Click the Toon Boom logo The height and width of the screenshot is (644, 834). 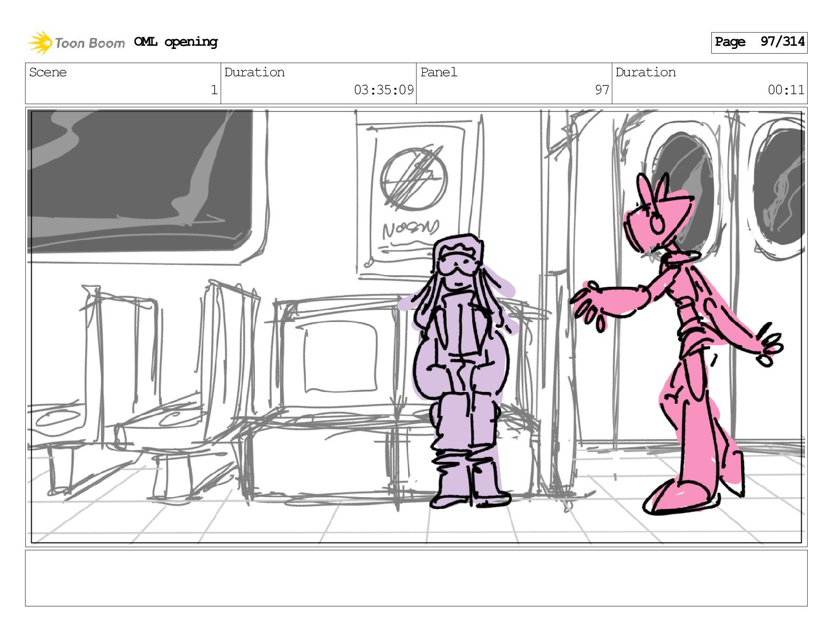click(76, 43)
